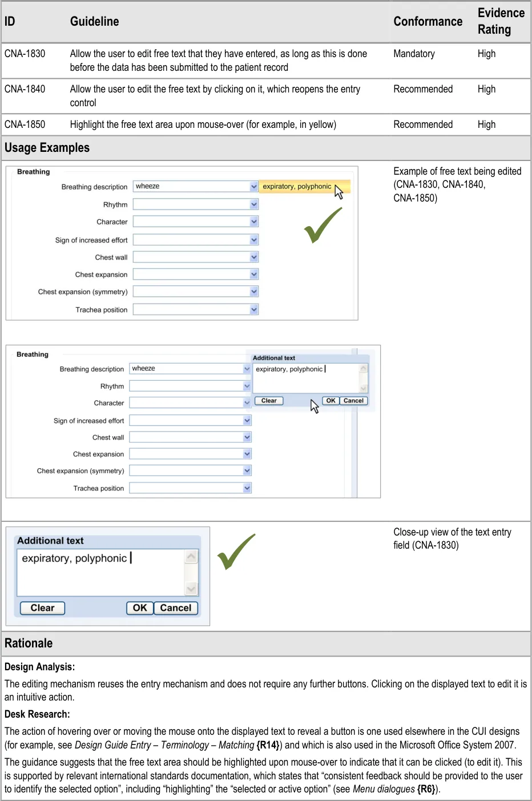Screen dimensions: 532x801
Task: Click the green checkmark next to the close-up panel
Action: click(x=236, y=552)
